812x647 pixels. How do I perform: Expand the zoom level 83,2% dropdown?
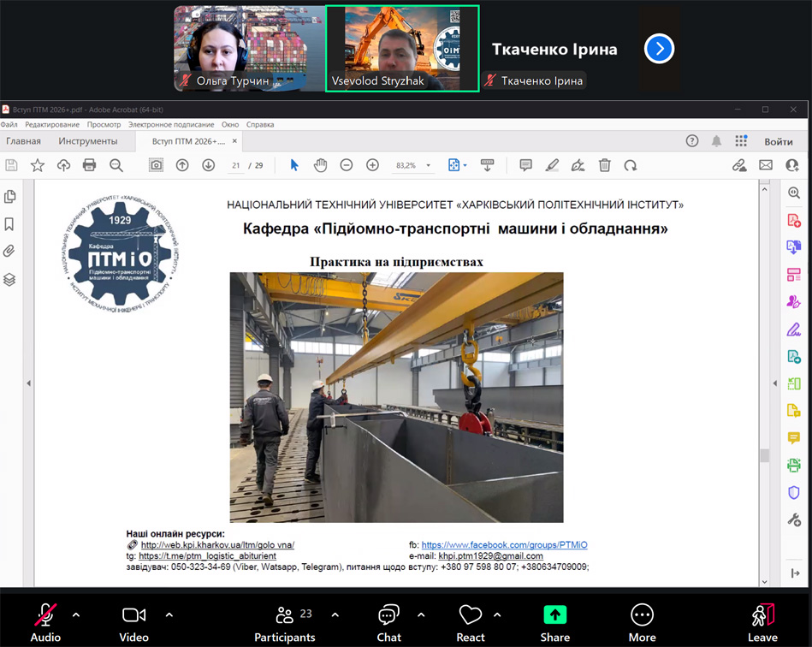pyautogui.click(x=429, y=166)
